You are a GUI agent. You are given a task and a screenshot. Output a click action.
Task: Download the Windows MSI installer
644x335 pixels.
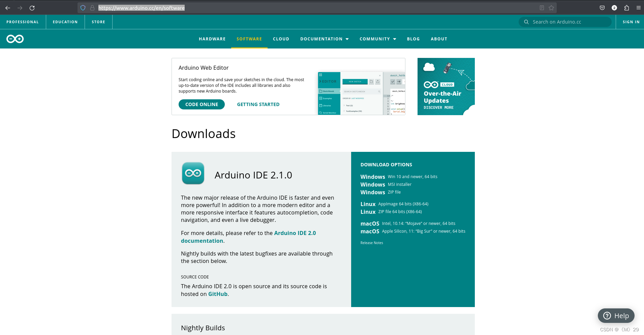coord(386,184)
